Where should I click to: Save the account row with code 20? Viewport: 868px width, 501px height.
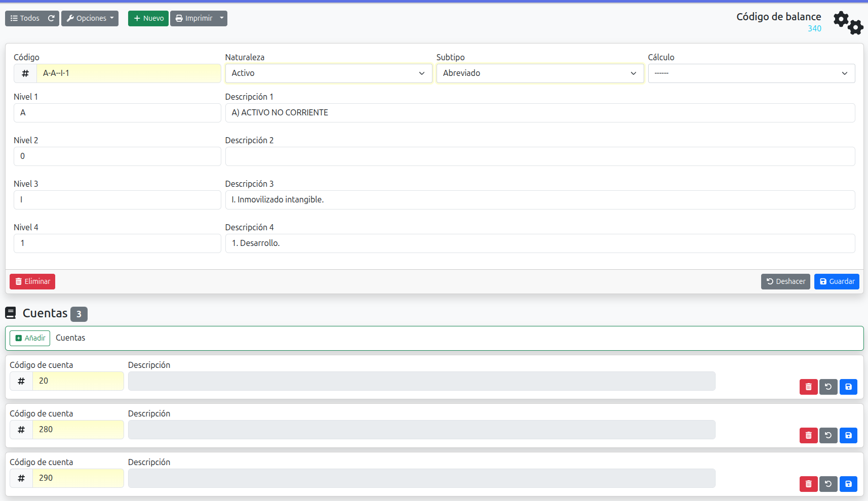(x=848, y=387)
